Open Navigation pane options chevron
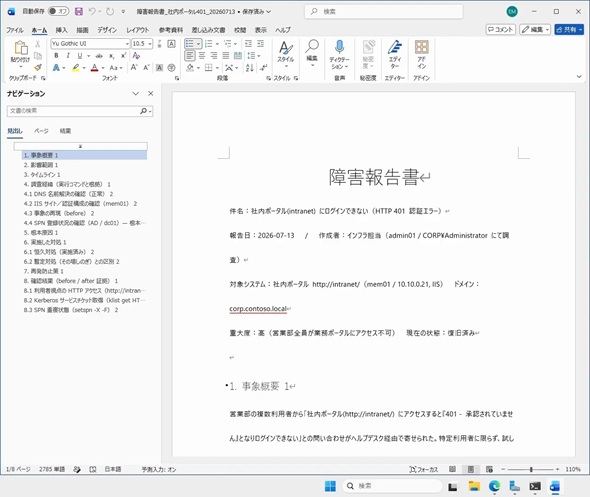The width and height of the screenshot is (590, 497). click(136, 94)
